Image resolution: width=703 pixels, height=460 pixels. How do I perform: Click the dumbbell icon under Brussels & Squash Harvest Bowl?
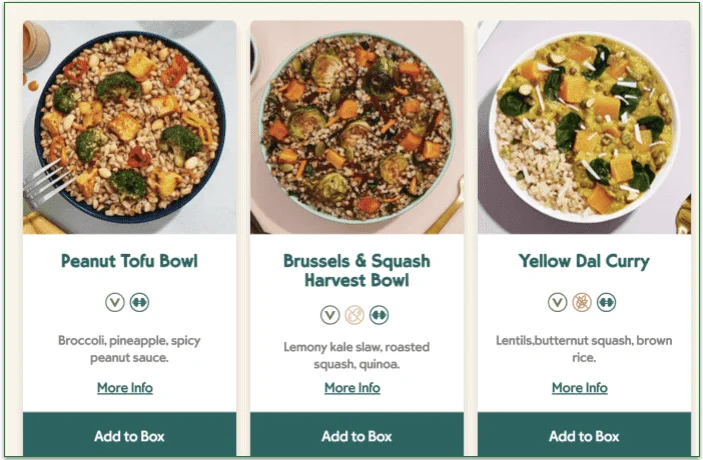pos(378,315)
